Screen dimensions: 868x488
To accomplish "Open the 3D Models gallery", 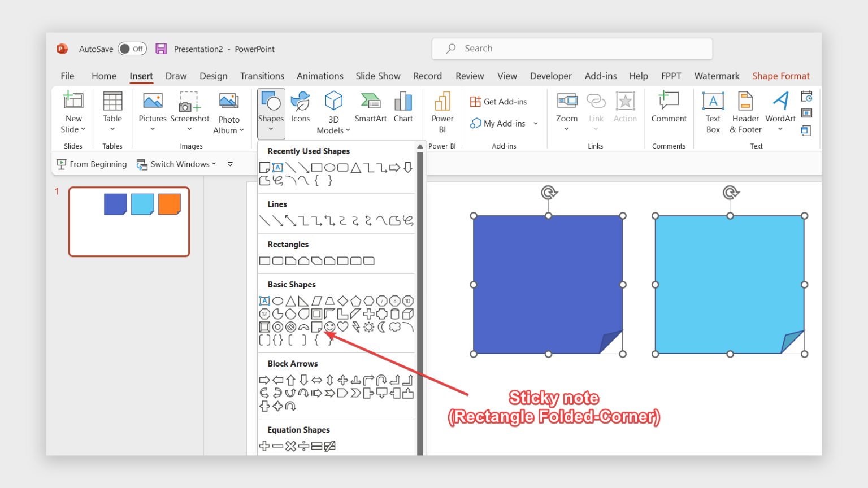I will tap(333, 111).
